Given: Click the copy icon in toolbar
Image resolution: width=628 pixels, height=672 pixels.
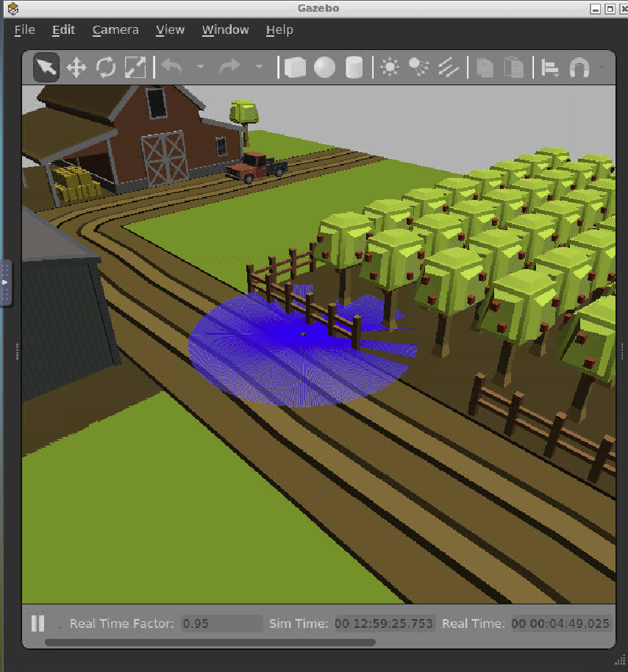Looking at the screenshot, I should (485, 68).
